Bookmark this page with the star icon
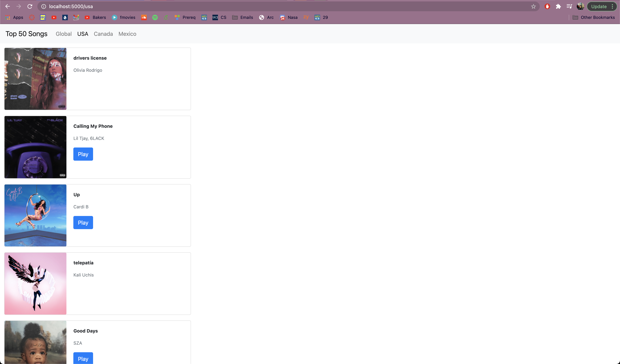Viewport: 620px width, 364px height. click(x=533, y=6)
